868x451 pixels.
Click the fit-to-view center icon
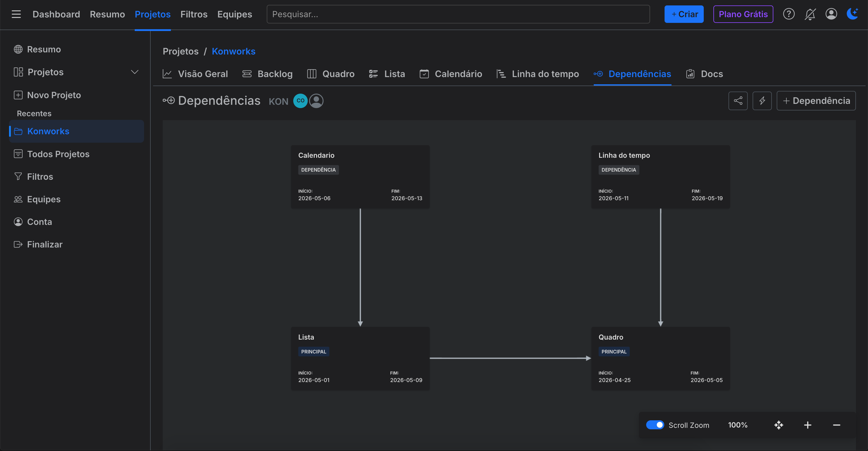click(779, 425)
